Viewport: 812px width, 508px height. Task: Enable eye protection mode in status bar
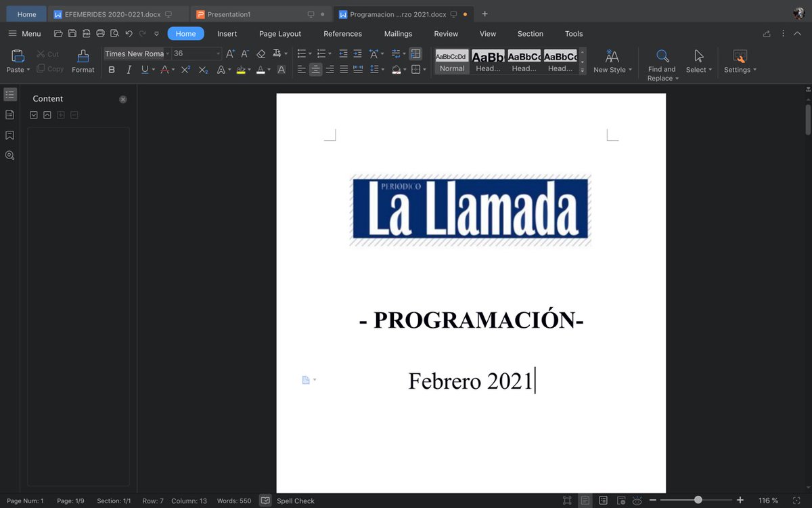[x=637, y=501]
